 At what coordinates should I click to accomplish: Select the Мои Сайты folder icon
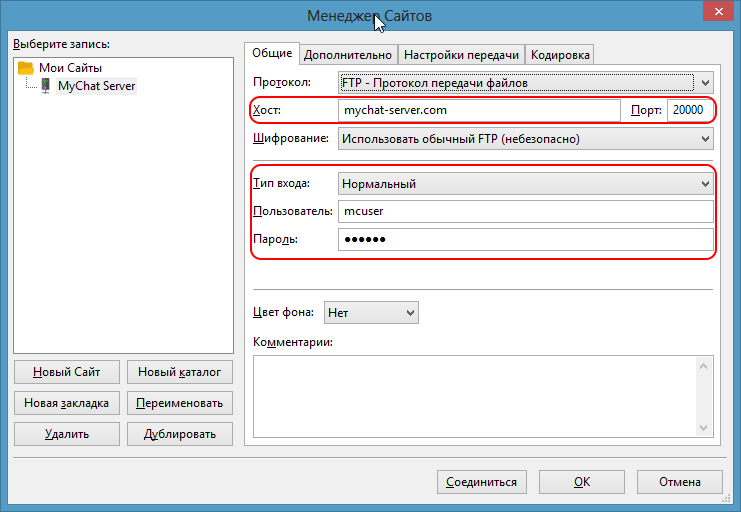click(x=26, y=68)
